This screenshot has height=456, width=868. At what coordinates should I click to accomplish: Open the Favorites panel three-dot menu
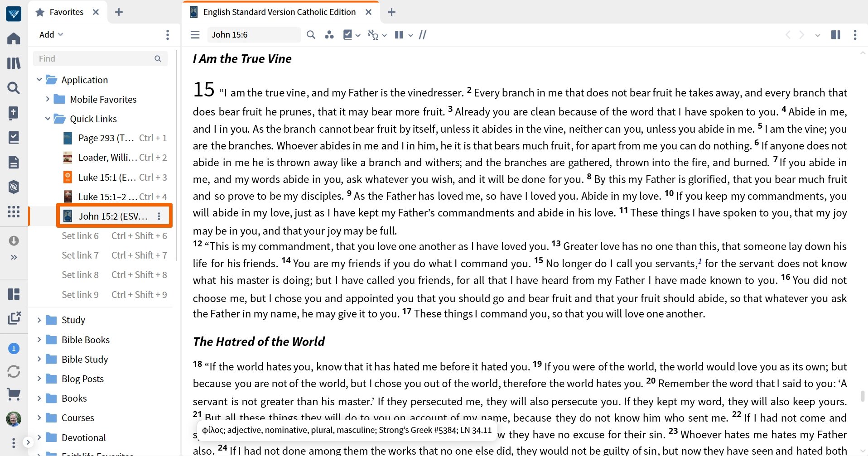point(168,35)
